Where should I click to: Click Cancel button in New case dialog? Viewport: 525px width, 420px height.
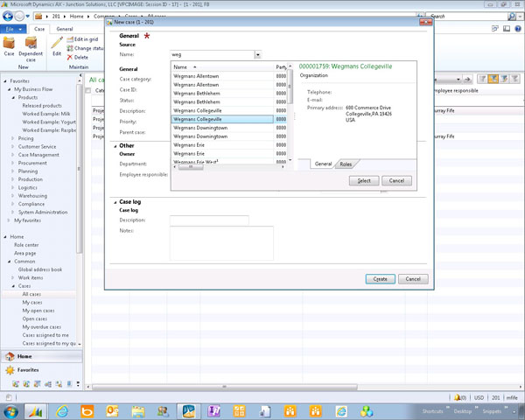pyautogui.click(x=413, y=279)
